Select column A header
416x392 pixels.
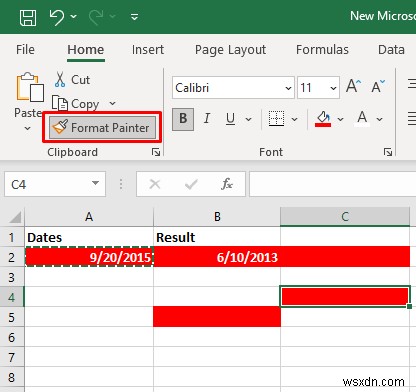(x=89, y=217)
